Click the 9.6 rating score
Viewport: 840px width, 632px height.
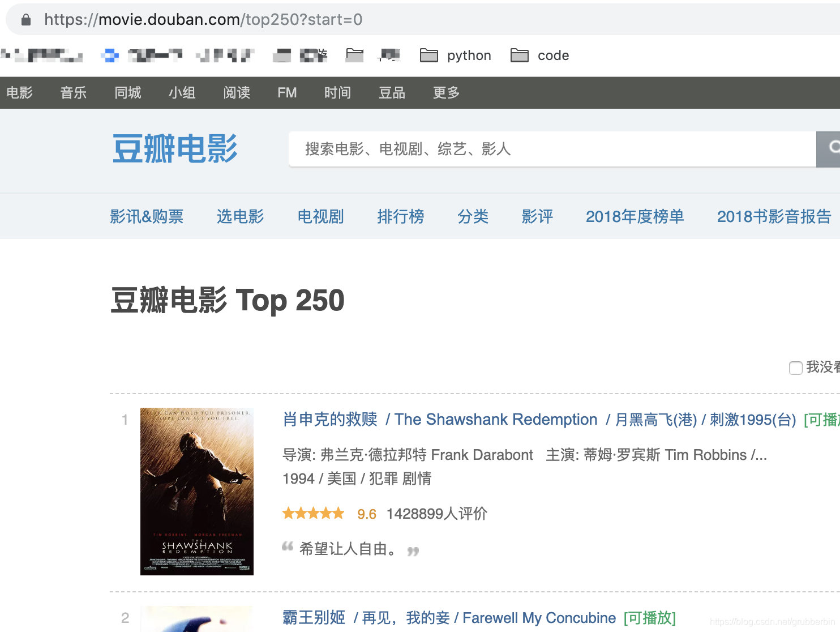pyautogui.click(x=367, y=514)
